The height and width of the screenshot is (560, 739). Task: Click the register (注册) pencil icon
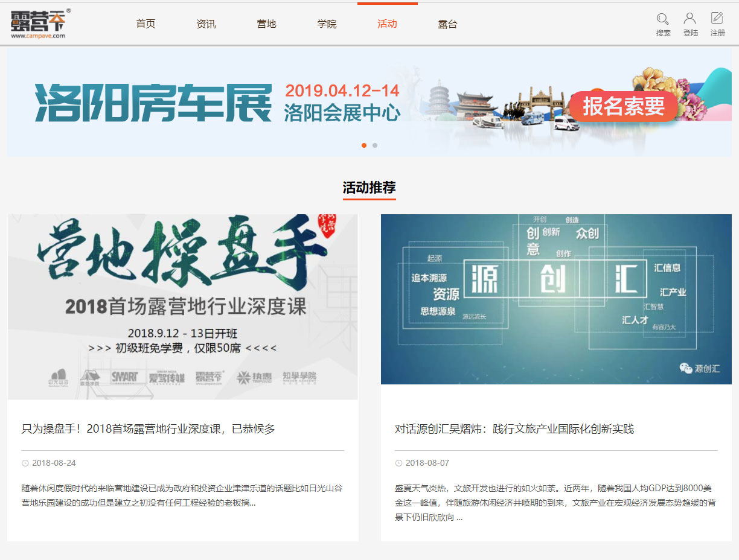click(x=717, y=19)
